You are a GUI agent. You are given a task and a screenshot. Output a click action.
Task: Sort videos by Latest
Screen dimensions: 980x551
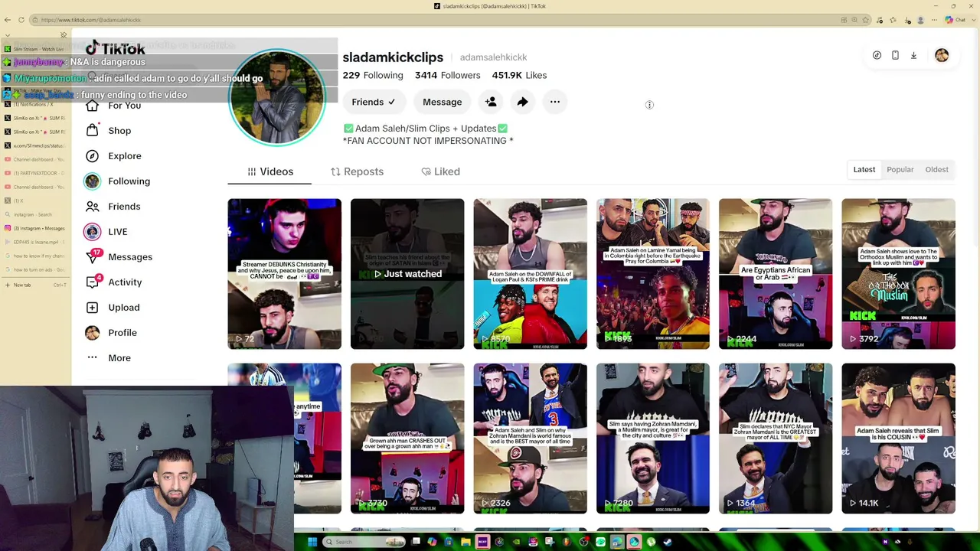[864, 170]
